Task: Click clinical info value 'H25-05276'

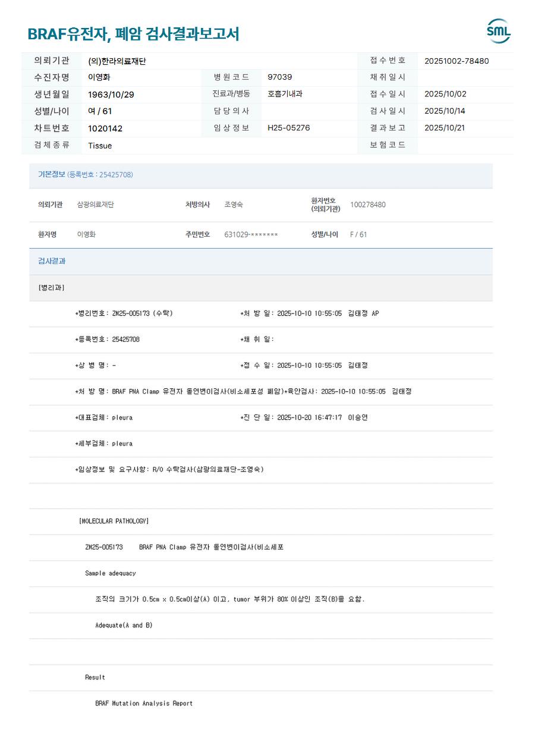Action: (289, 128)
